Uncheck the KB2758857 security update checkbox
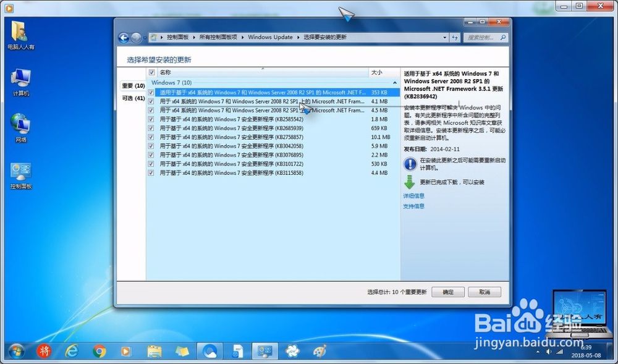Screen dimensions: 618x364 (x=151, y=137)
